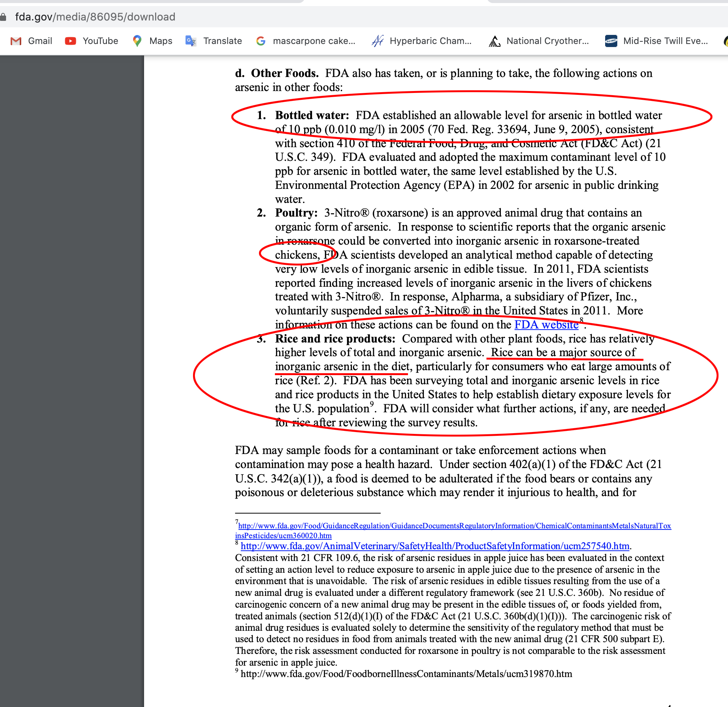The width and height of the screenshot is (728, 707).
Task: Click the Translate bookmark label
Action: [222, 41]
